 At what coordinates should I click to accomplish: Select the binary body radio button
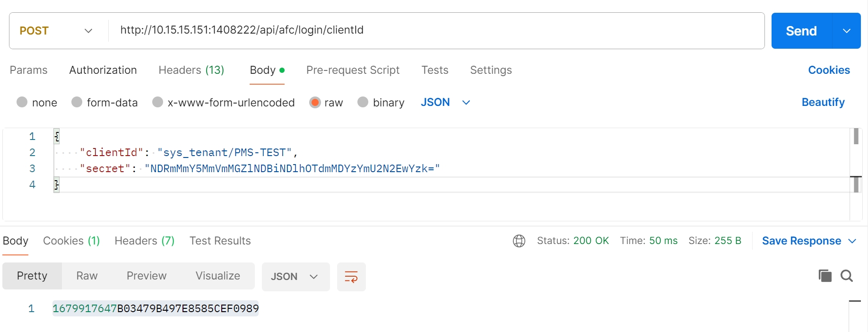pyautogui.click(x=363, y=102)
